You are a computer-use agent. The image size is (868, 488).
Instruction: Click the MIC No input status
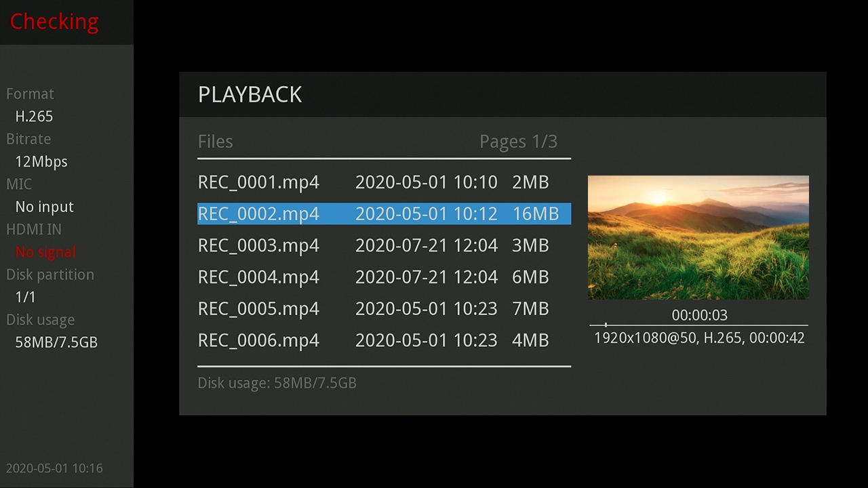pos(44,207)
